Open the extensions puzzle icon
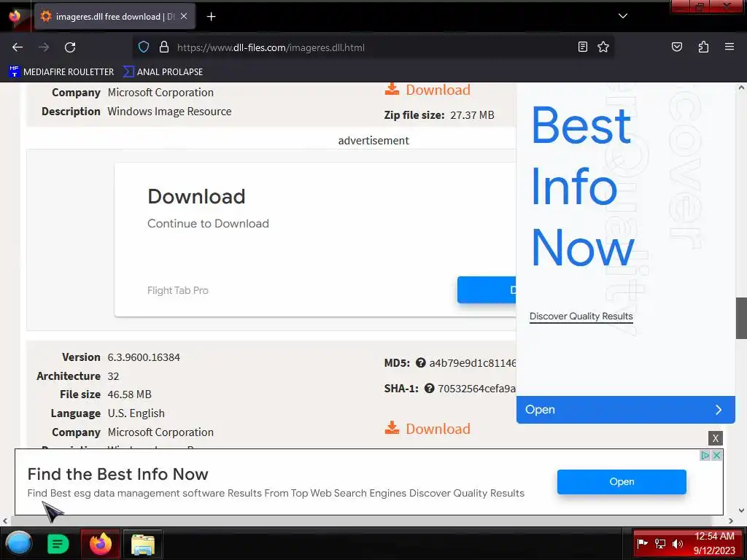Image resolution: width=747 pixels, height=560 pixels. point(703,47)
